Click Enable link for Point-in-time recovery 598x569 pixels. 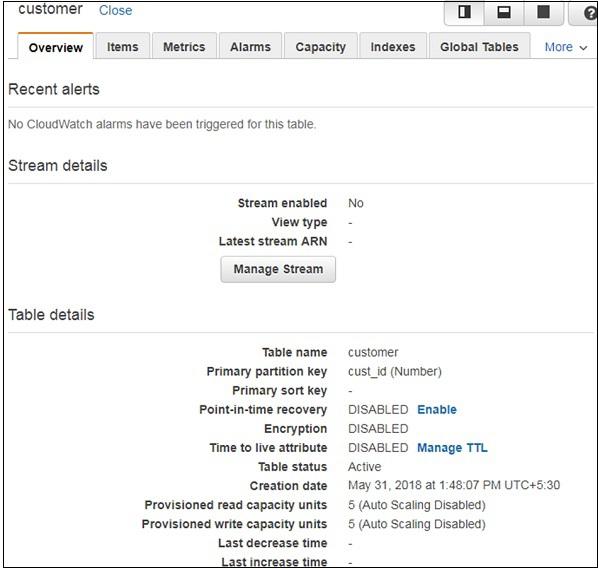pos(437,409)
